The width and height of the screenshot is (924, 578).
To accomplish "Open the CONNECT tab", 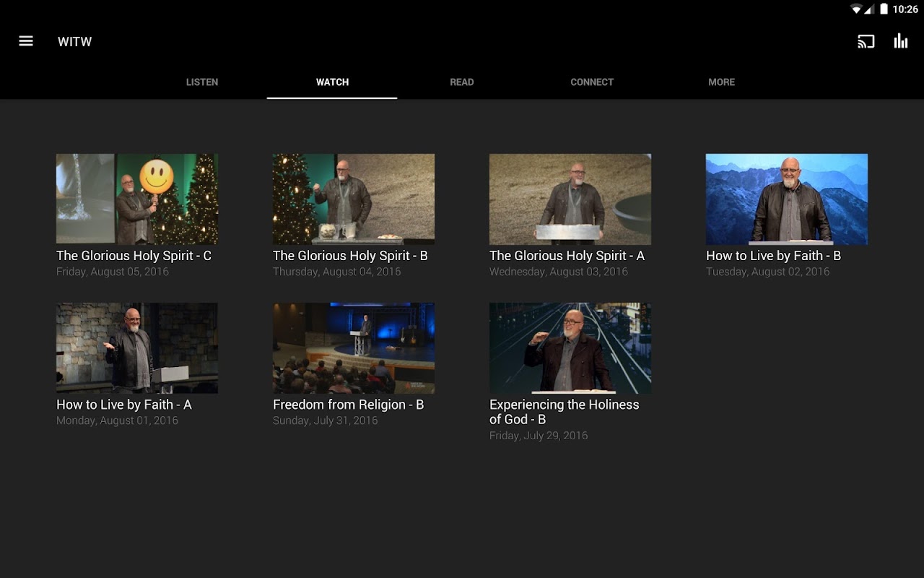I will pyautogui.click(x=592, y=82).
